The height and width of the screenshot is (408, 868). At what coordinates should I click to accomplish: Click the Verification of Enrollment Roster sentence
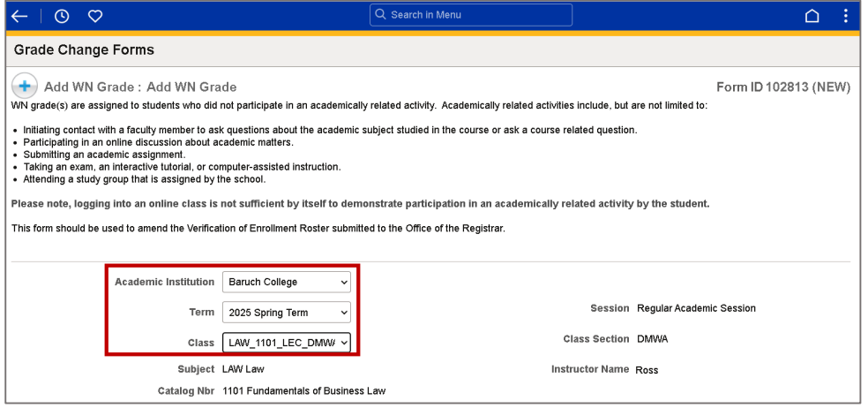click(258, 229)
